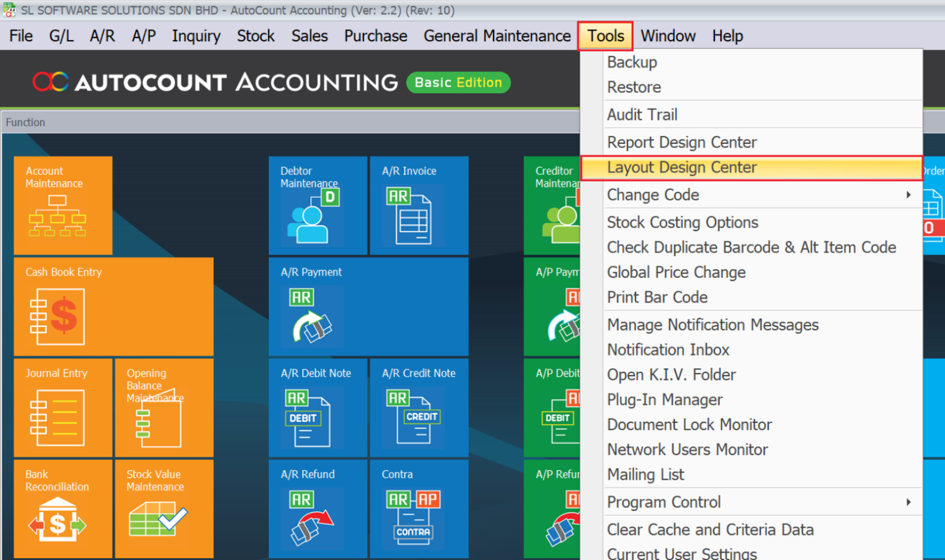Screen dimensions: 945x560
Task: Open Stock Costing Options
Action: pos(751,222)
